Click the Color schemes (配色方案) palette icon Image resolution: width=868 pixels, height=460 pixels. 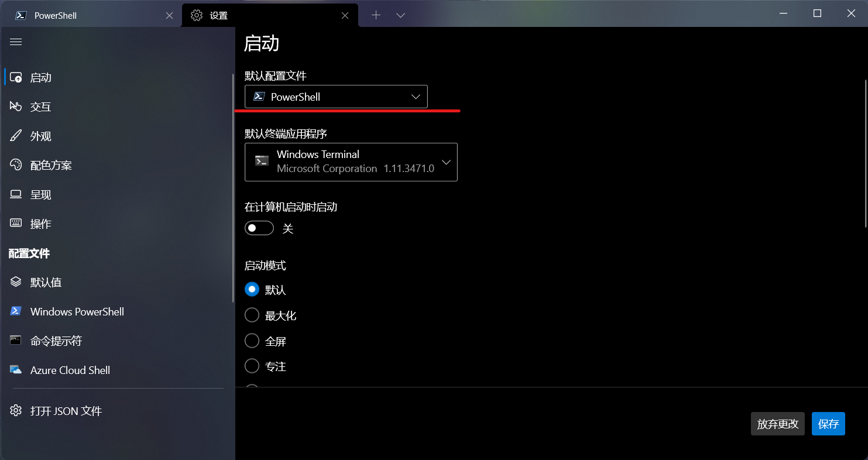click(16, 165)
